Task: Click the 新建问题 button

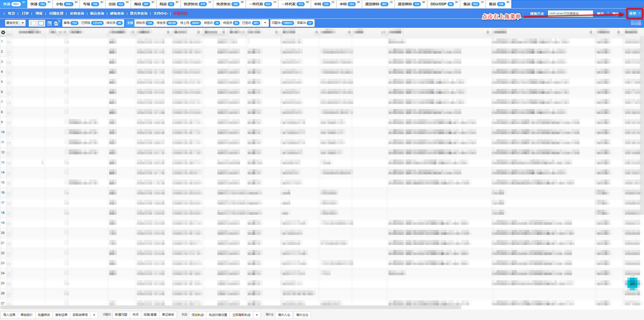Action: 121,315
